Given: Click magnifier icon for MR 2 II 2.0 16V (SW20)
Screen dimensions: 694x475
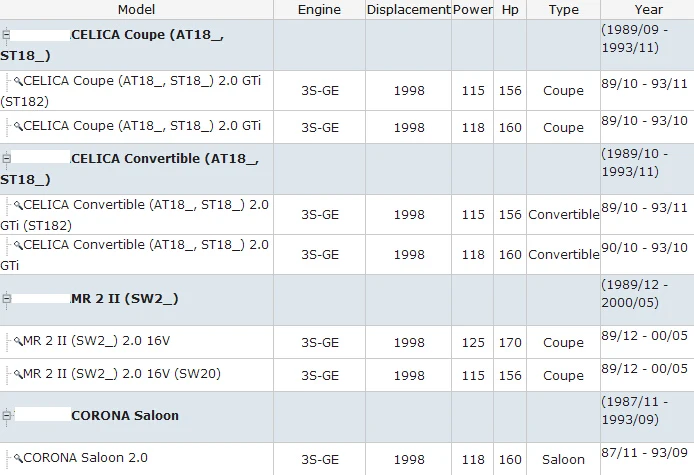Looking at the screenshot, I should pos(18,374).
